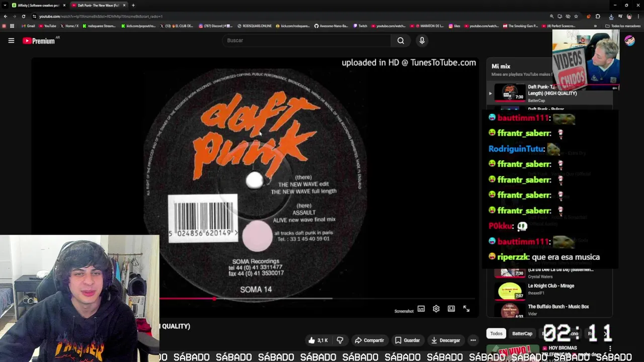This screenshot has width=644, height=362.
Task: Open more actions three-dot menu
Action: point(473,340)
